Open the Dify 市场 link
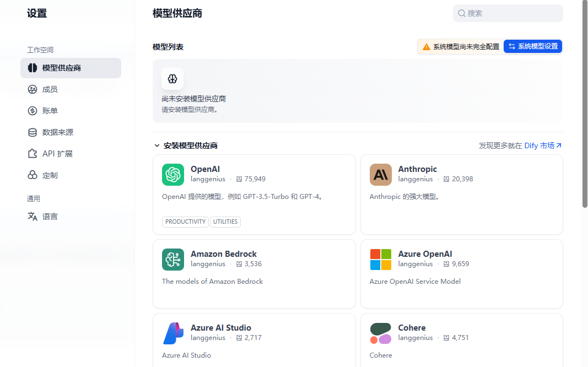 point(543,145)
